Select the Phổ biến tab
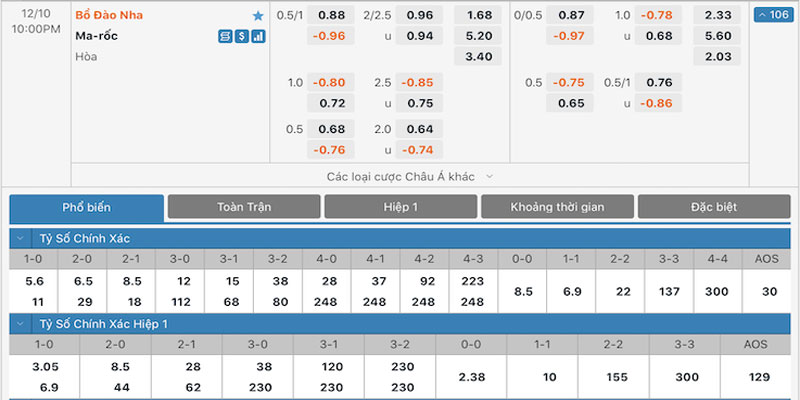This screenshot has height=400, width=800. point(87,208)
